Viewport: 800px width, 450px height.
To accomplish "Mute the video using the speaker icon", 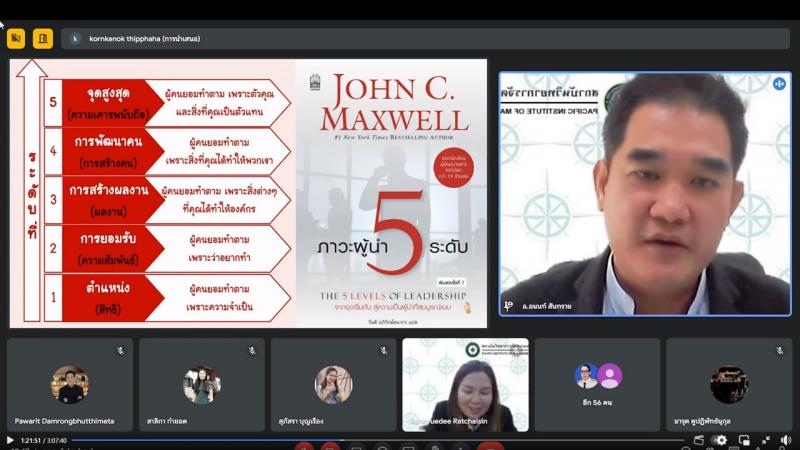I will [786, 440].
